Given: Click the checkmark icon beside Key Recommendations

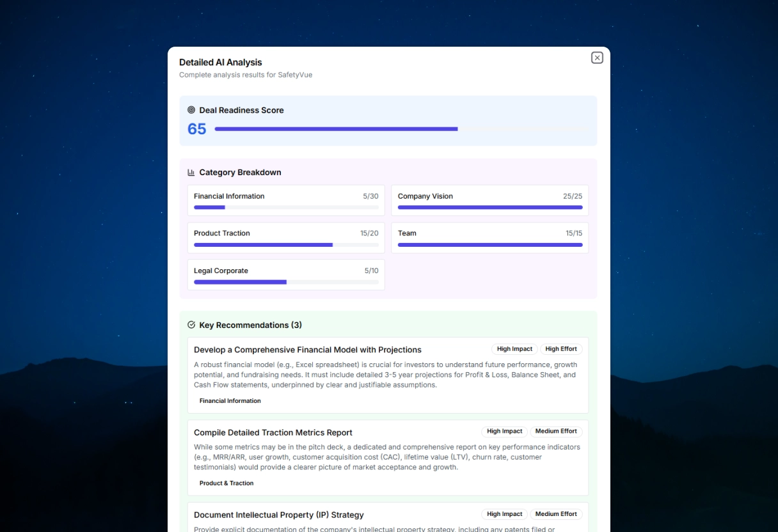Looking at the screenshot, I should tap(191, 325).
